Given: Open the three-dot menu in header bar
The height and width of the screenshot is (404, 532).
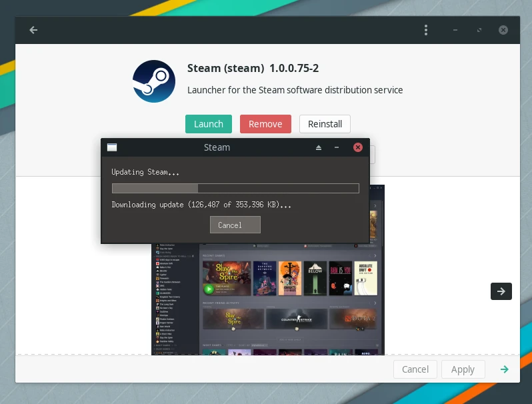Looking at the screenshot, I should (426, 30).
